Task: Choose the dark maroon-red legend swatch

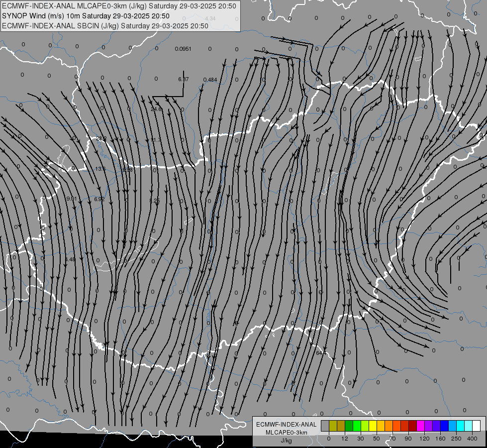Action: pos(413,426)
